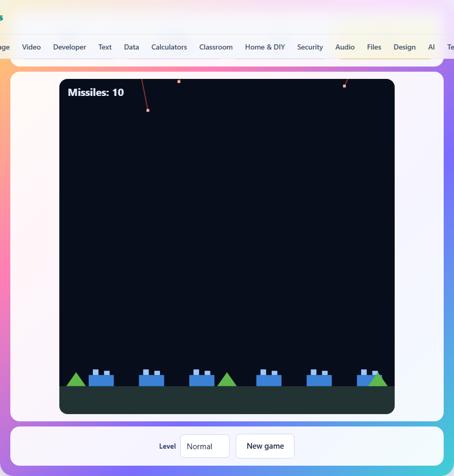Click the Missiles: 10 counter text
Image resolution: width=454 pixels, height=476 pixels.
(96, 92)
